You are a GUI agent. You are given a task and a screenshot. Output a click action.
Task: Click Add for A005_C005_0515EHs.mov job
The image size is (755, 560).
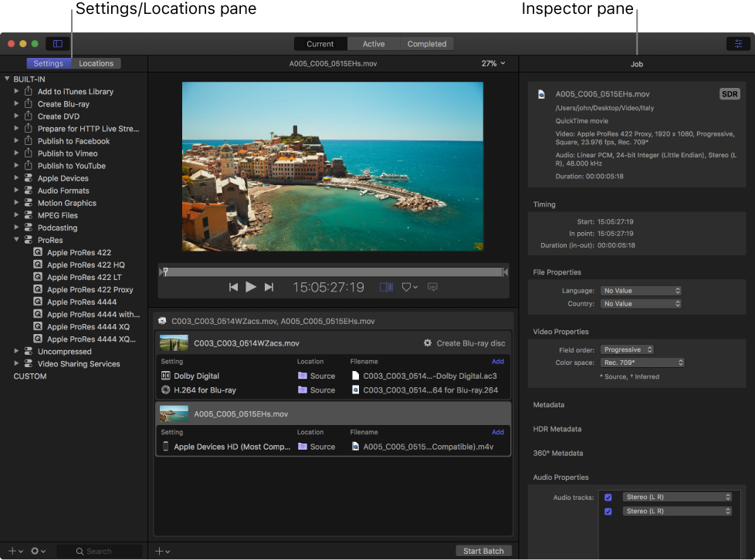(x=498, y=432)
